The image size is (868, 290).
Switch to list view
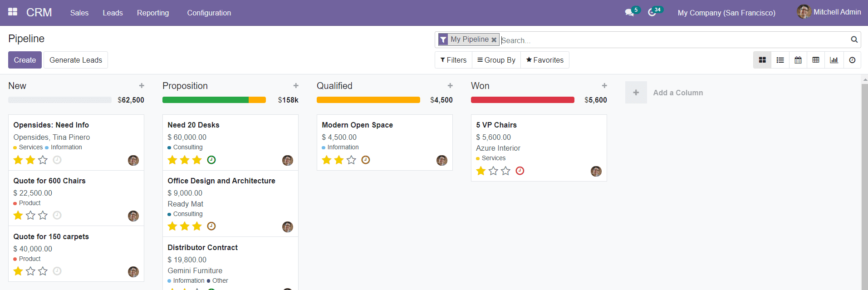pos(780,60)
